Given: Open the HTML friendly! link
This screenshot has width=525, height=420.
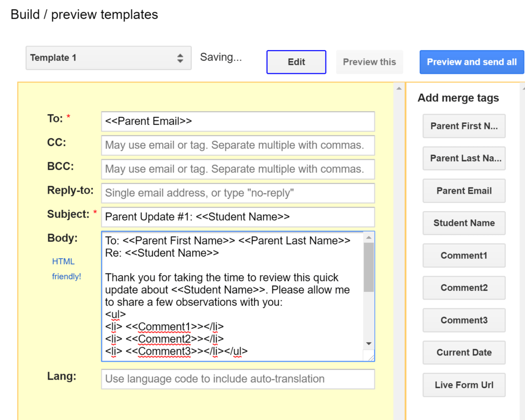Looking at the screenshot, I should point(66,269).
